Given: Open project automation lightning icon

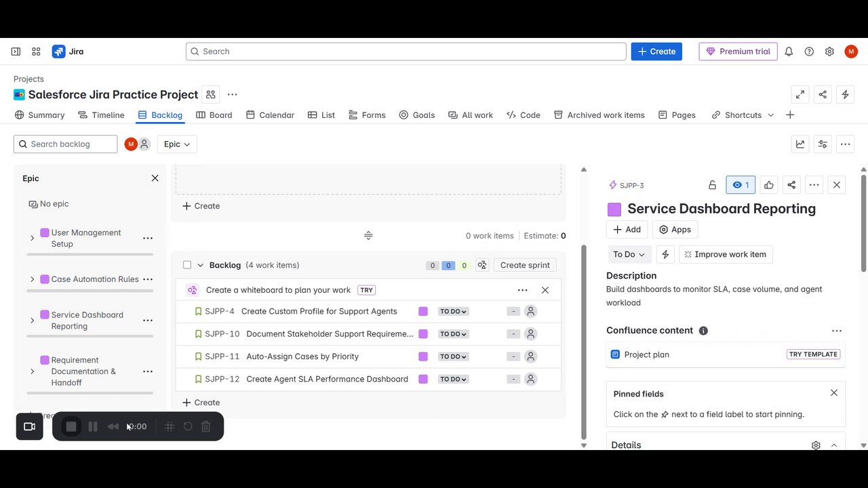Looking at the screenshot, I should click(845, 95).
